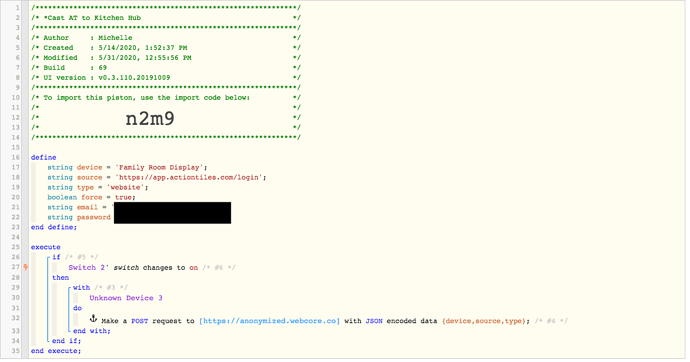Viewport: 690px width, 362px height.
Task: Click the anchor icon before the POST request
Action: (x=93, y=318)
